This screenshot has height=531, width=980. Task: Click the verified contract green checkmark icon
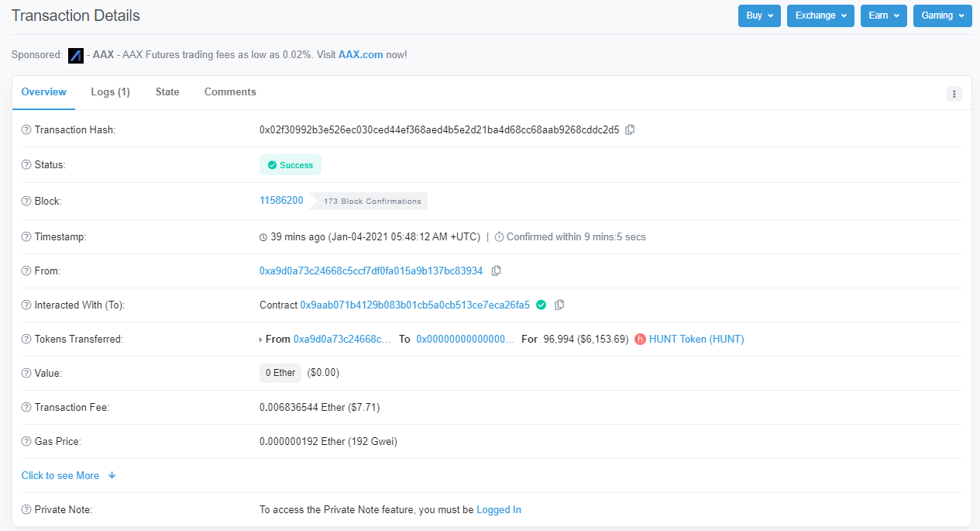pos(542,305)
